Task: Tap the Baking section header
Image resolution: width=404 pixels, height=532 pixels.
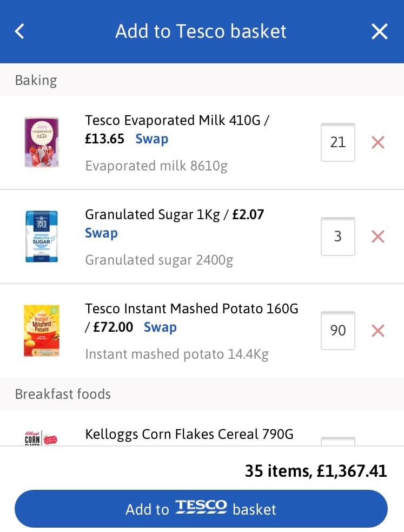Action: coord(36,80)
